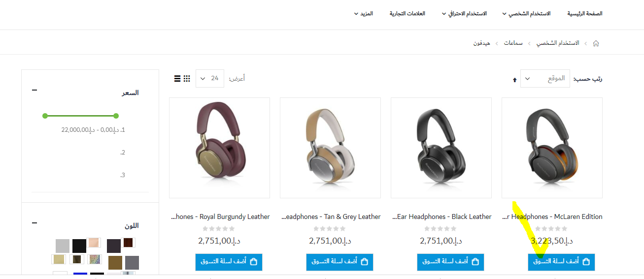This screenshot has width=644, height=279.
Task: Add Royal Burgundy Leather headphones to cart
Action: [229, 262]
